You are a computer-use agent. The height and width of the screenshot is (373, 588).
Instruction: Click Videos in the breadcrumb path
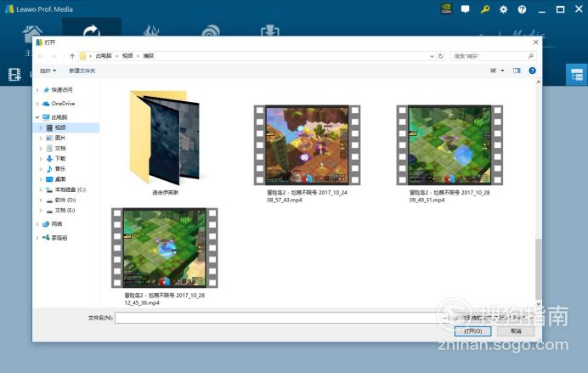pyautogui.click(x=127, y=56)
